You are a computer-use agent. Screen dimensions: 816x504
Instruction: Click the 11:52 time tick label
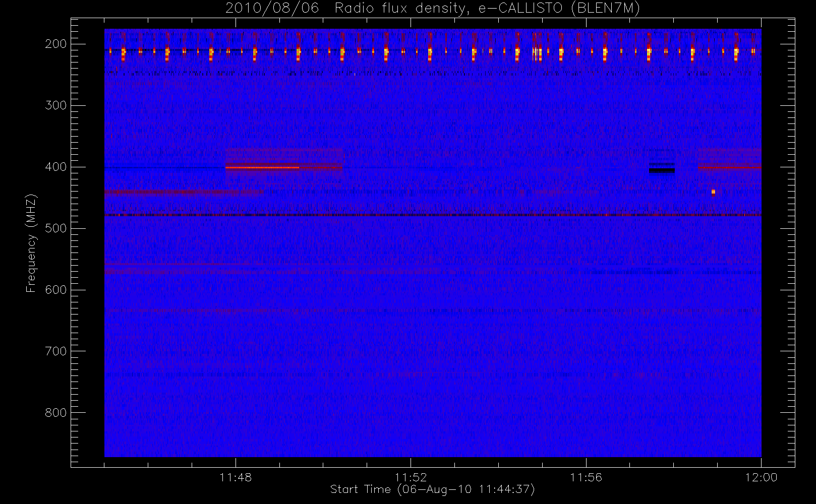pyautogui.click(x=411, y=477)
